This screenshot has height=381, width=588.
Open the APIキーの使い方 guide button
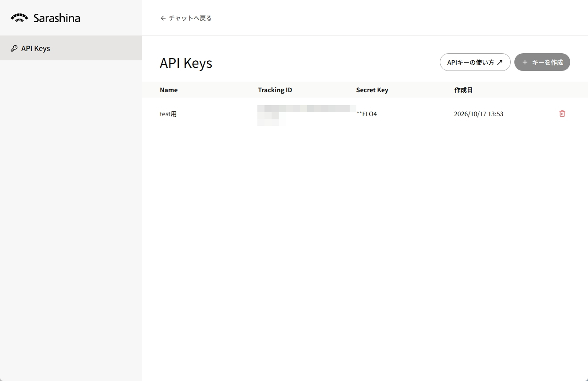(475, 63)
